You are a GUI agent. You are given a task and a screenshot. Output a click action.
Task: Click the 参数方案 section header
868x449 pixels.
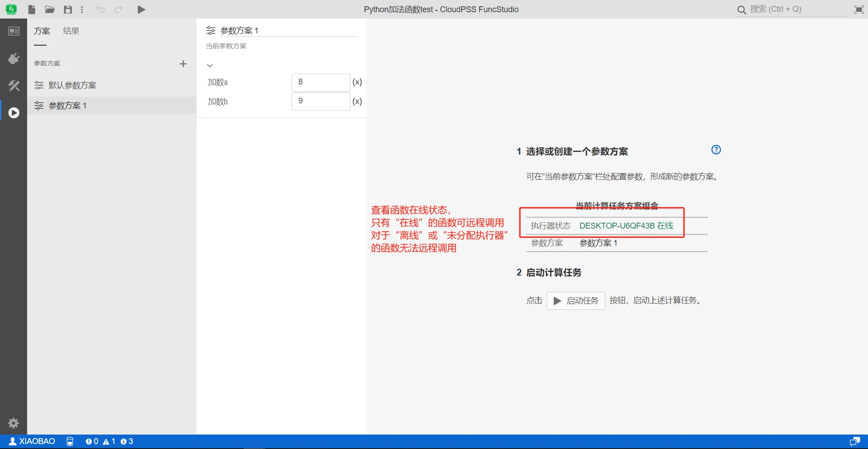pos(47,63)
